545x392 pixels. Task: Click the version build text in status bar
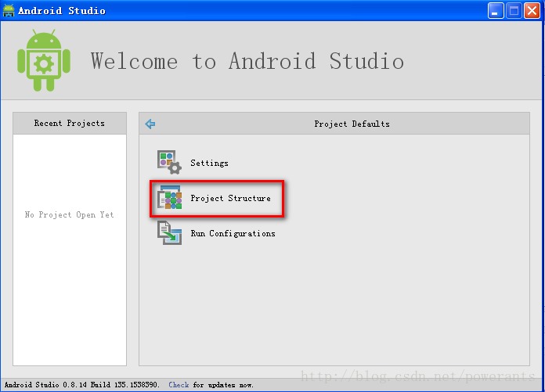coord(82,385)
